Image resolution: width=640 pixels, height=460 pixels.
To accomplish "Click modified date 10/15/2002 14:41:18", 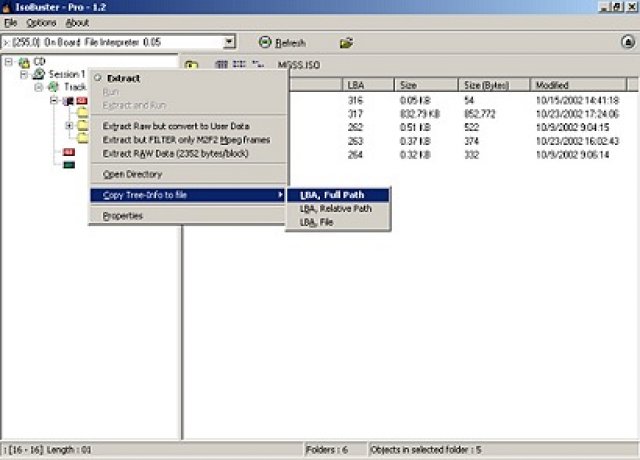I will [x=577, y=100].
